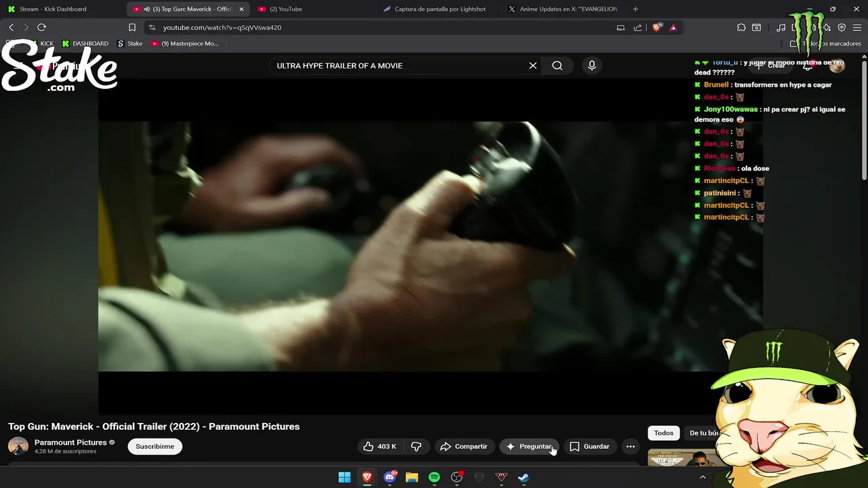Select the Todos filter chip

pos(664,433)
